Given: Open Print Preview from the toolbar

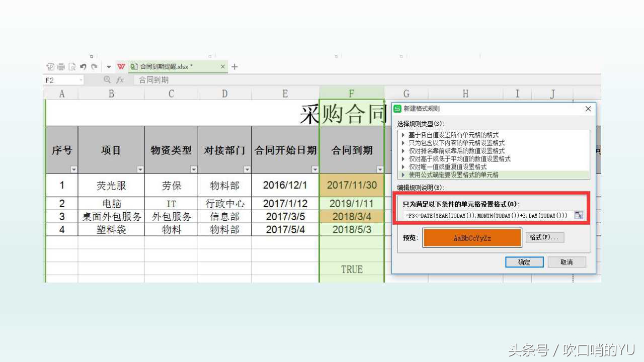Looking at the screenshot, I should (x=73, y=66).
